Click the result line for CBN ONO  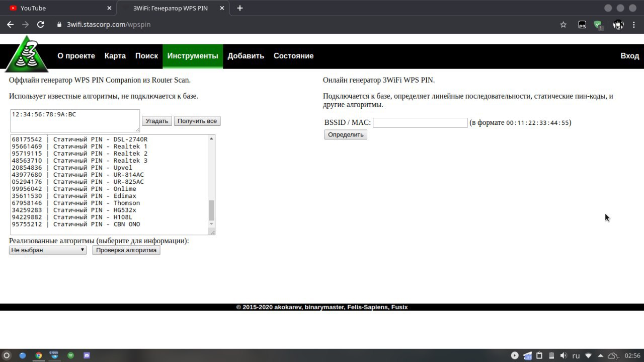click(76, 224)
